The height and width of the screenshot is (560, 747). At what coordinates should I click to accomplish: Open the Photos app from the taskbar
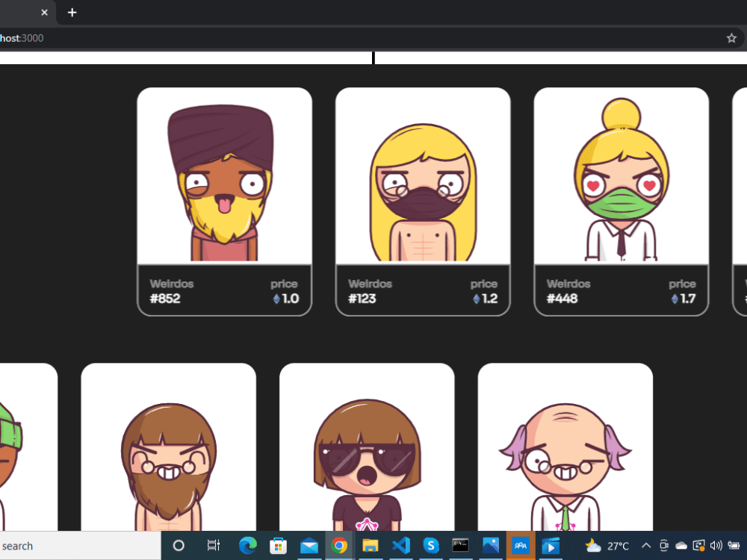(491, 546)
